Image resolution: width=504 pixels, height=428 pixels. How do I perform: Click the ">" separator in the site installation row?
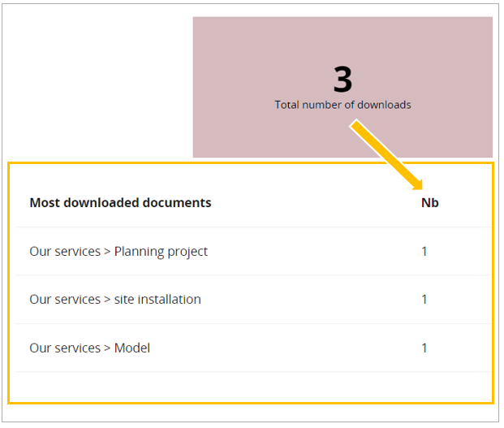tap(107, 300)
